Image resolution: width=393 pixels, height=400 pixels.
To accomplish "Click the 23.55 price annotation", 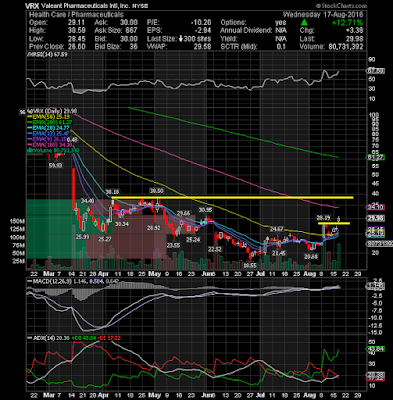I will [x=173, y=245].
